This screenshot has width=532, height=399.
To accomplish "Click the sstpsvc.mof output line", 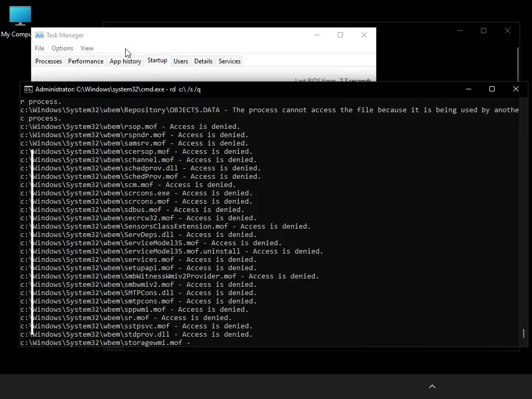I will click(137, 326).
